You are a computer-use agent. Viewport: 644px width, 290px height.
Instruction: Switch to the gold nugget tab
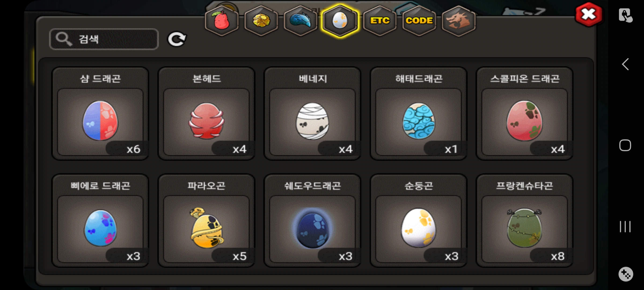(261, 21)
